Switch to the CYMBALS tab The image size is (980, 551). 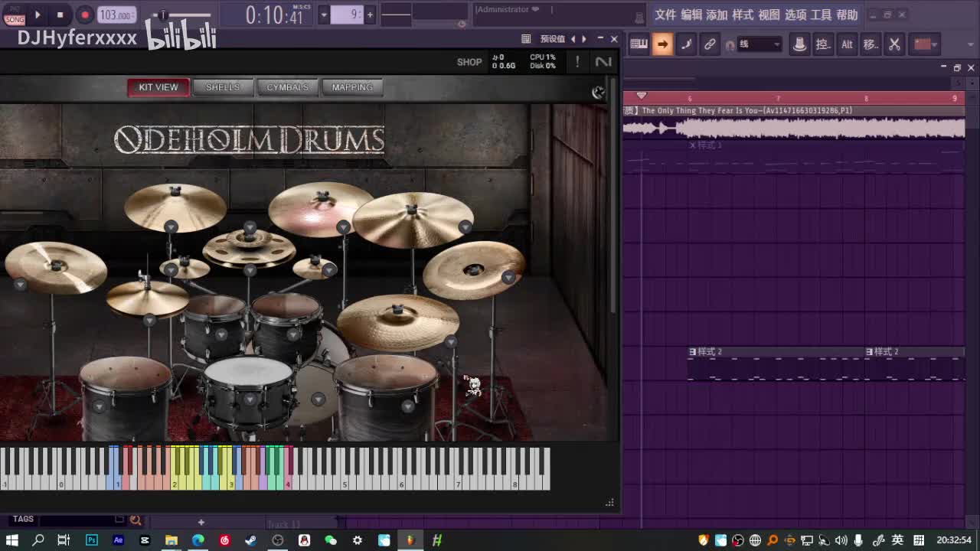click(x=288, y=87)
